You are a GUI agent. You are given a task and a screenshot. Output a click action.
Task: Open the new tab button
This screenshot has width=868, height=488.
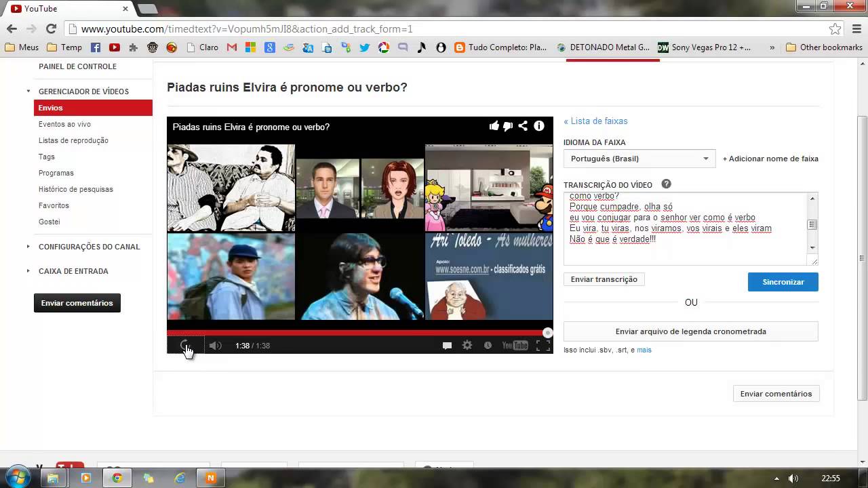pos(147,9)
